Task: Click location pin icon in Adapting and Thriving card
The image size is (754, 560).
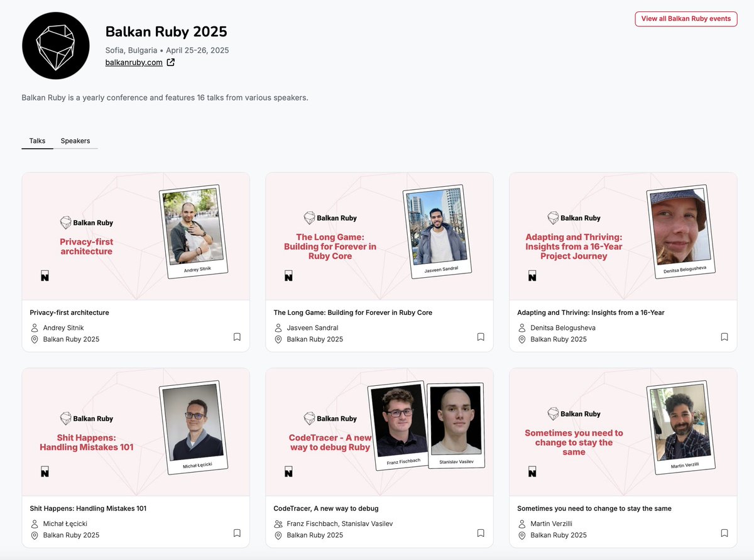Action: point(522,339)
